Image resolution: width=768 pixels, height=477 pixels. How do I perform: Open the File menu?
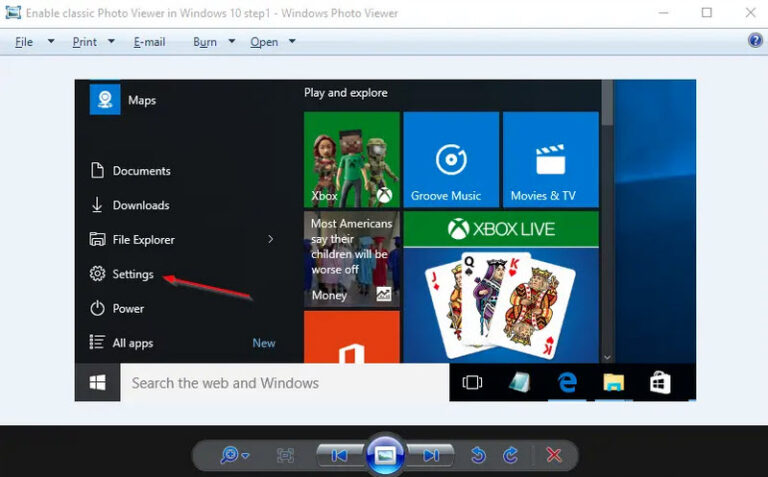[24, 42]
